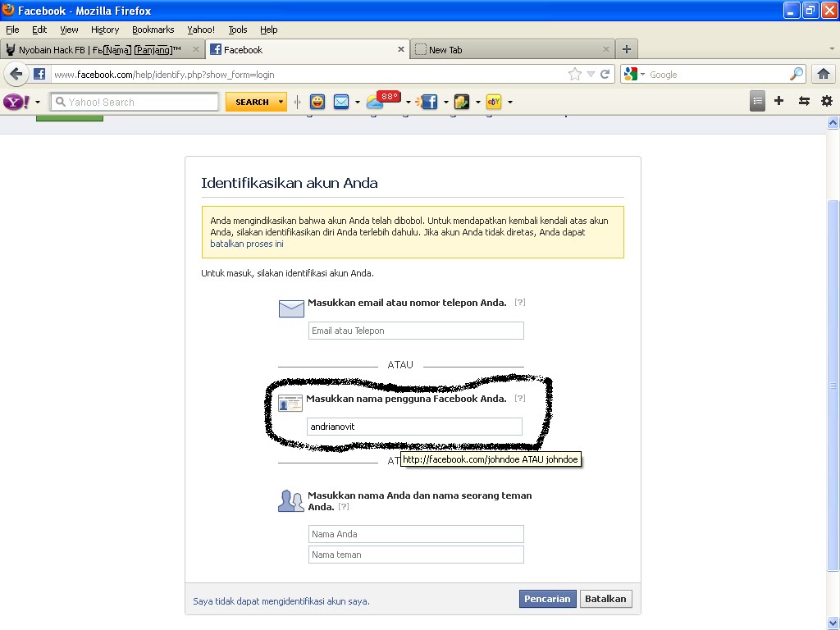The height and width of the screenshot is (630, 840).
Task: Click the search magnifier in Google box
Action: [x=797, y=74]
